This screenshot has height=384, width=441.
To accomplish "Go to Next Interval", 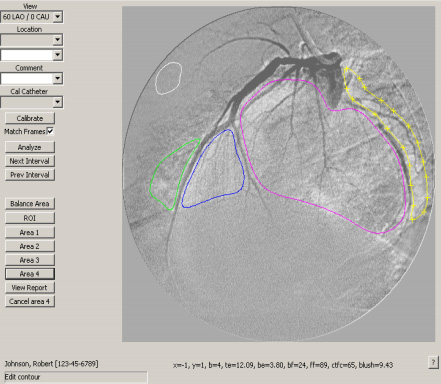I will click(30, 161).
